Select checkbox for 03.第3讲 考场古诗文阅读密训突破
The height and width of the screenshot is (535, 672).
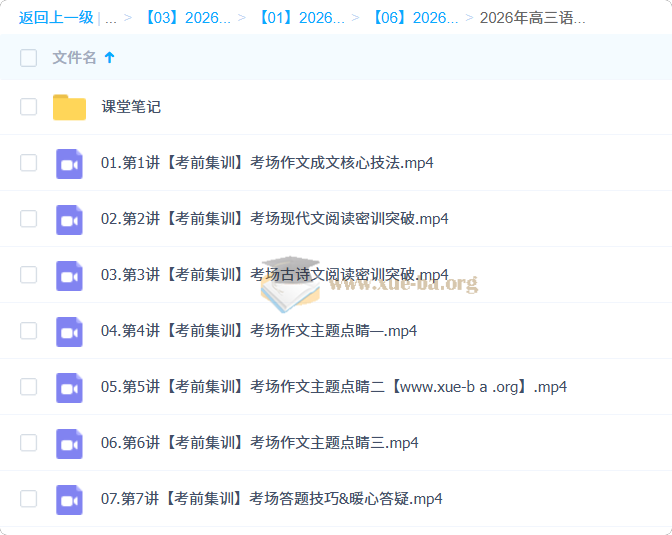coord(28,275)
